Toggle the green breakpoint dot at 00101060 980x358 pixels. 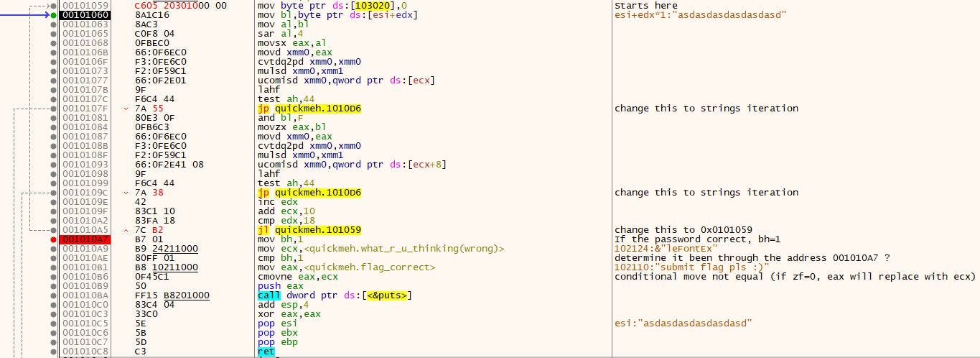tap(53, 15)
